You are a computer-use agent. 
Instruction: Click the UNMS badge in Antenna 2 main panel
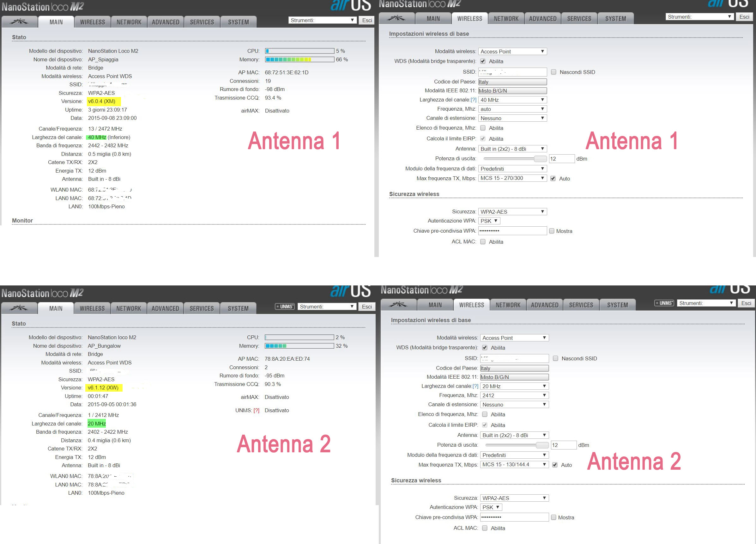(285, 307)
